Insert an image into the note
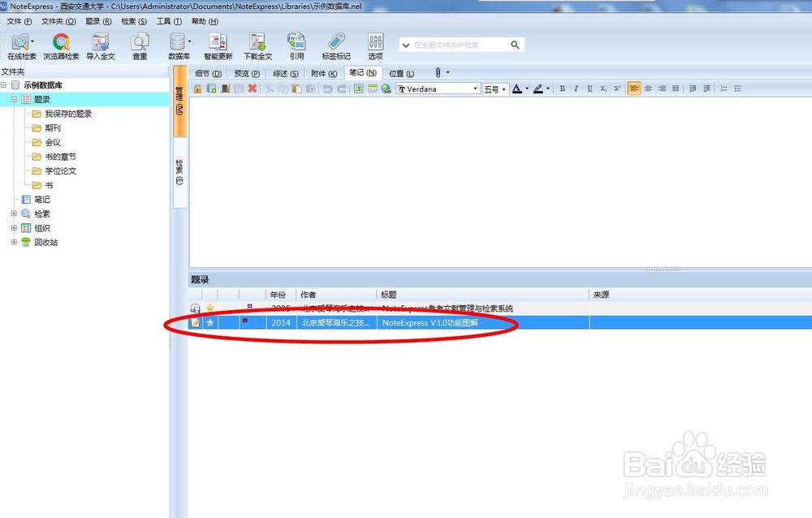Image resolution: width=812 pixels, height=518 pixels. coord(358,88)
